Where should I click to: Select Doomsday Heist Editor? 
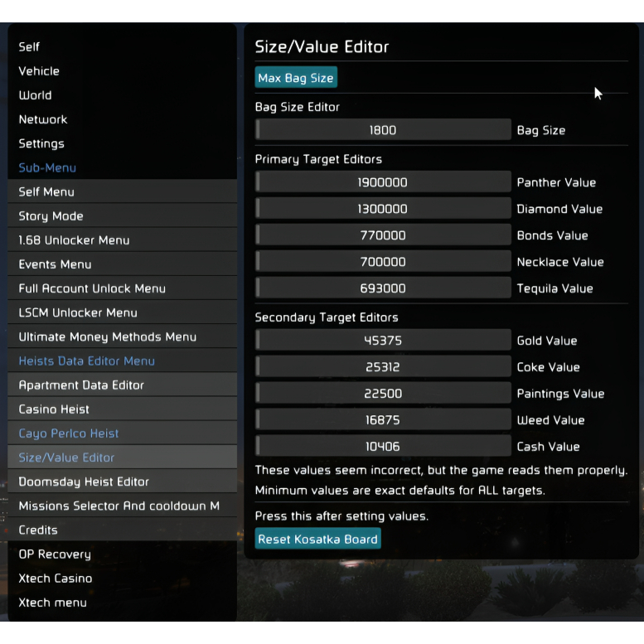coord(85,482)
